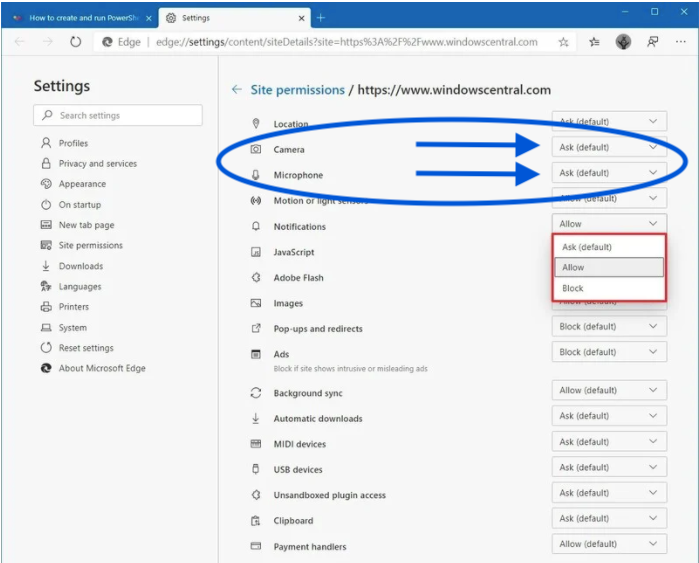The width and height of the screenshot is (699, 563).
Task: Click the Payment handlers card icon
Action: pos(256,546)
